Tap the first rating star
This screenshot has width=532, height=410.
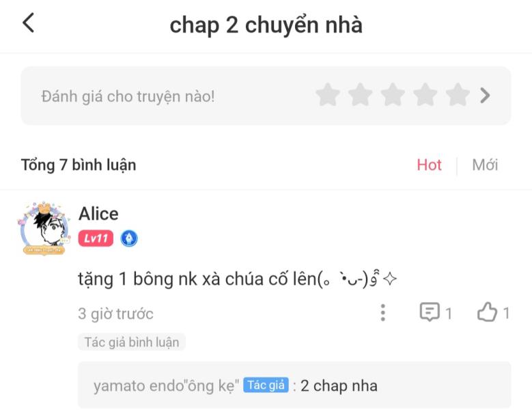(x=328, y=95)
